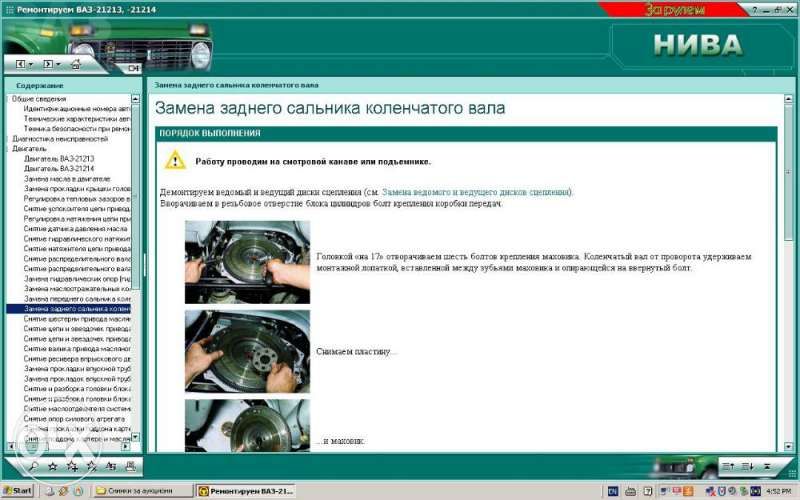
Task: Open Снятие датчика давления масла topic
Action: pyautogui.click(x=76, y=229)
